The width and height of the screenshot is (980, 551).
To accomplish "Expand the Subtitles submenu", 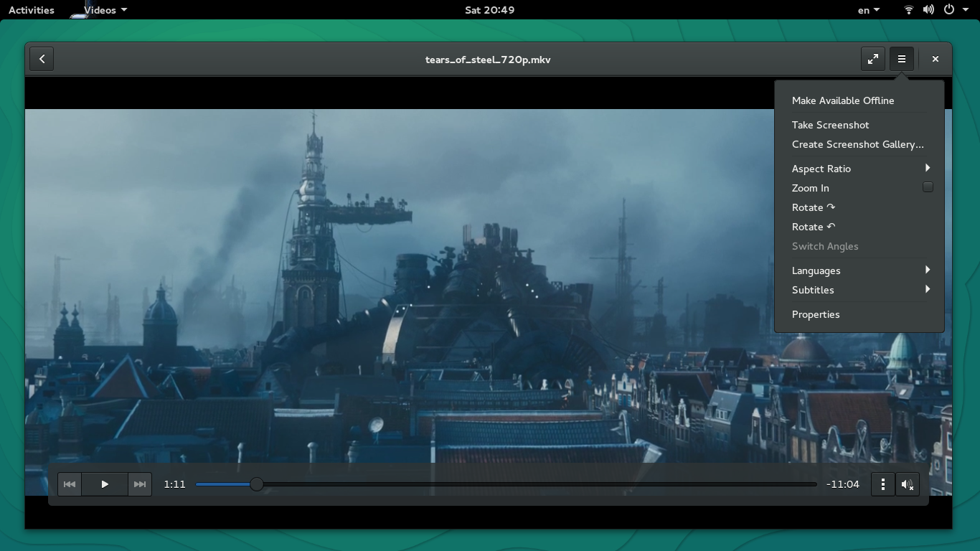I will point(859,290).
